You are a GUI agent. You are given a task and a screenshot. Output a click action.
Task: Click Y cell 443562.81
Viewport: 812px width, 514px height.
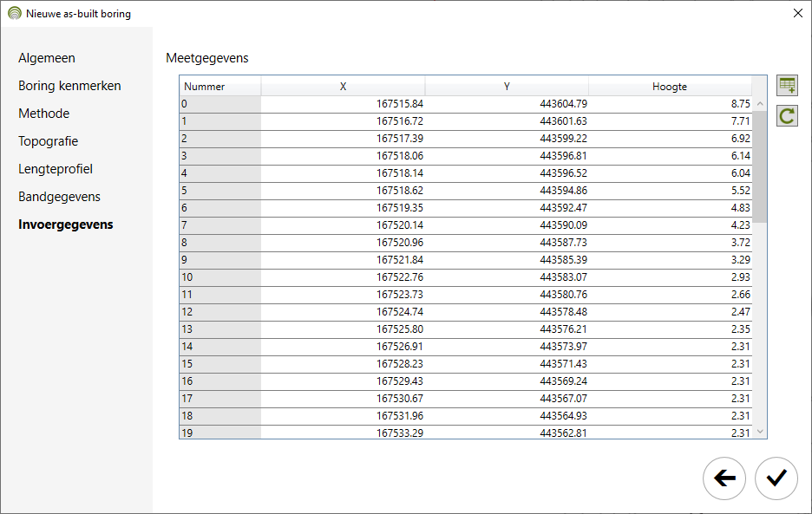tap(507, 433)
